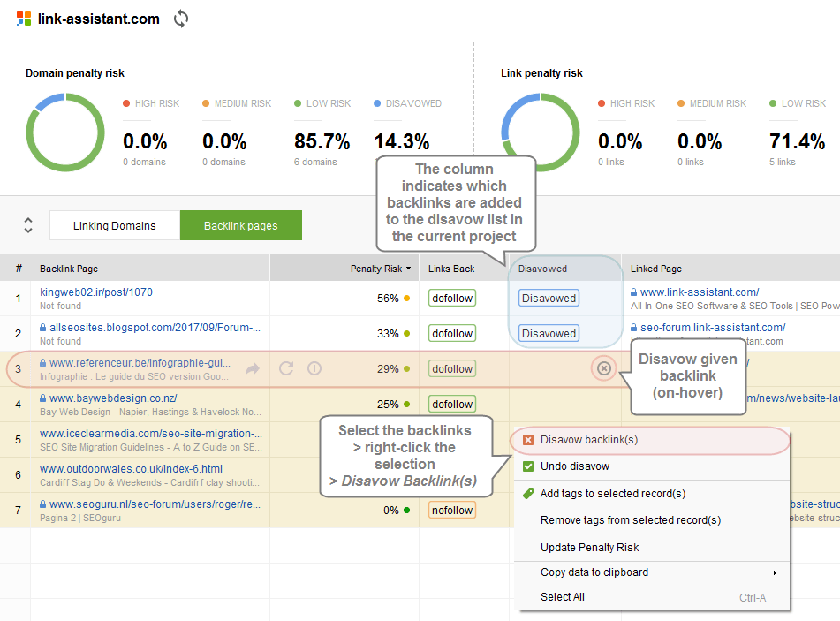Select Add tags to selected record(s)
This screenshot has width=840, height=621.
pyautogui.click(x=650, y=494)
